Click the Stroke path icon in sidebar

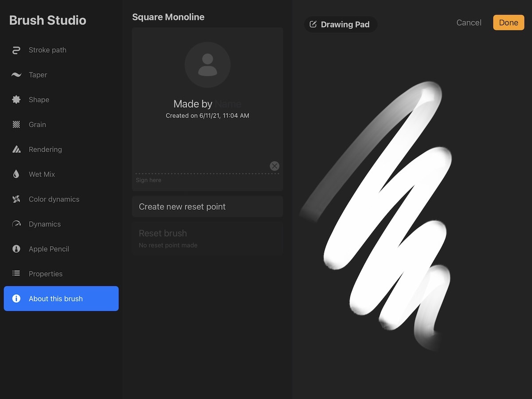[16, 50]
